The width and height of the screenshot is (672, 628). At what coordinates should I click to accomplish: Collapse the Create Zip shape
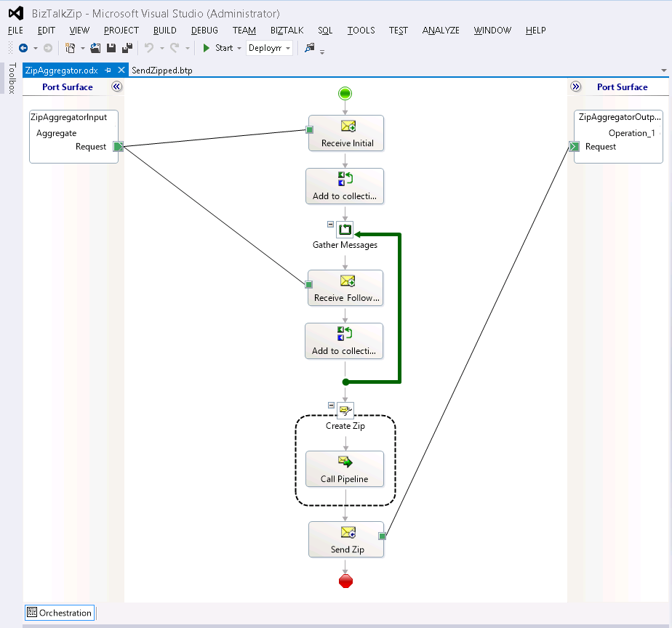(331, 405)
